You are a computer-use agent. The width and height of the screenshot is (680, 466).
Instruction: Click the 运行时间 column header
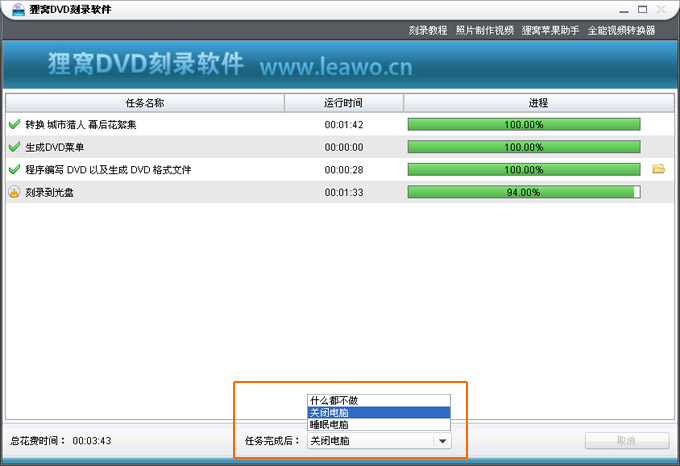tap(343, 103)
